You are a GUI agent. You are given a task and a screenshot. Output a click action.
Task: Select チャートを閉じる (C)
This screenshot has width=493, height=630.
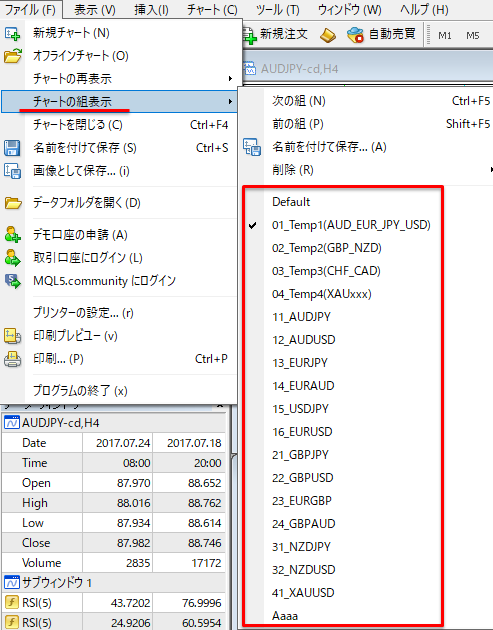point(119,125)
